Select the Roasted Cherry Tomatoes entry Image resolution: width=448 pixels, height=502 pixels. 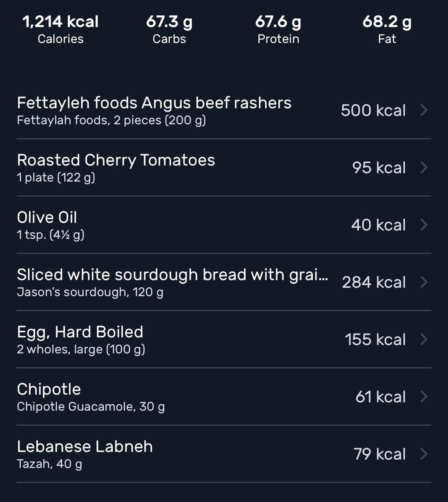[116, 161]
